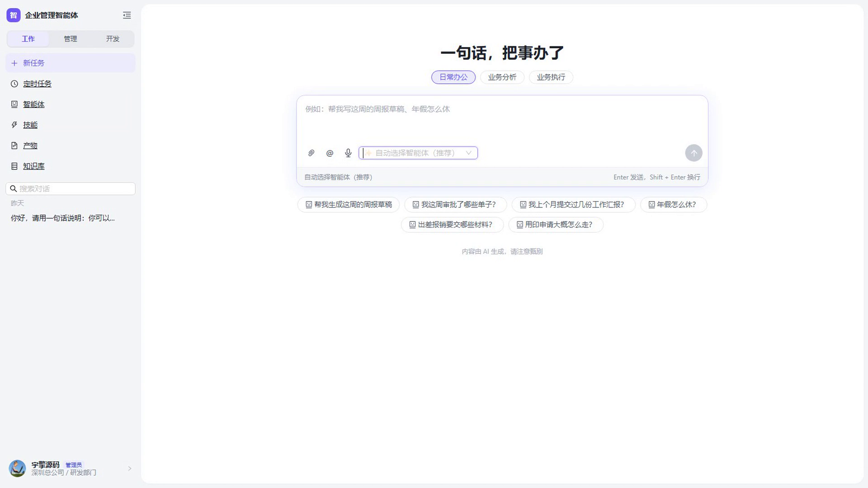Start voice input with the microphone icon
Screen dimensions: 868x488
point(348,153)
